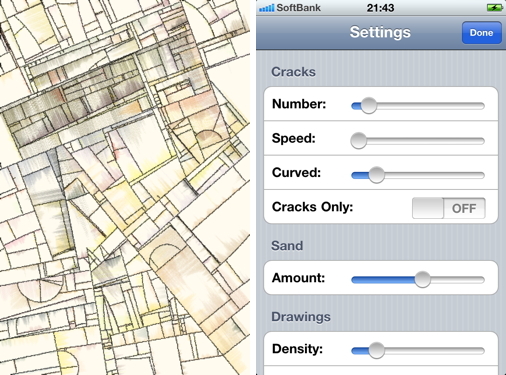Tap the Curved: label

pyautogui.click(x=296, y=173)
